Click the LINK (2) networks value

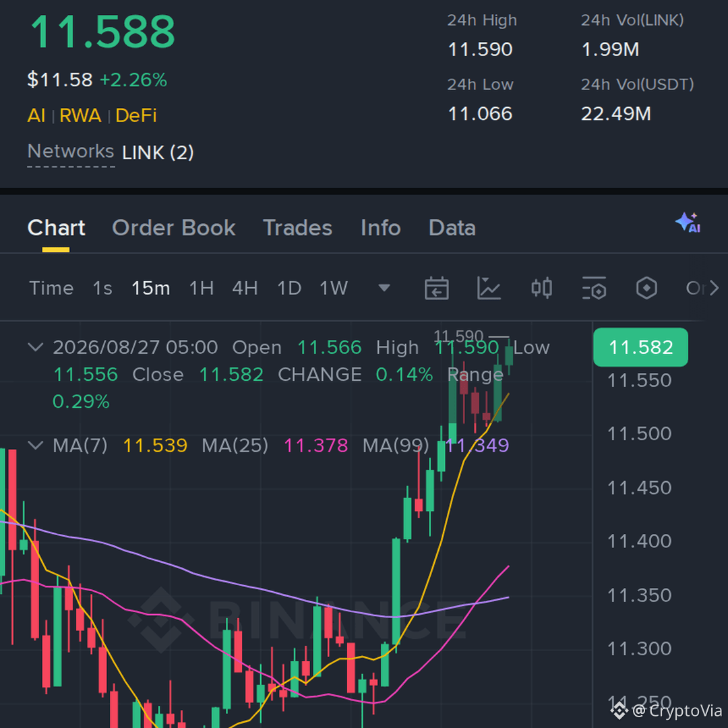pos(158,152)
